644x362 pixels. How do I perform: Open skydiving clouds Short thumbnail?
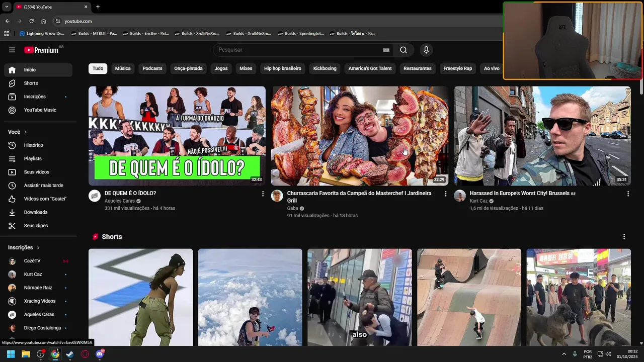(x=250, y=297)
